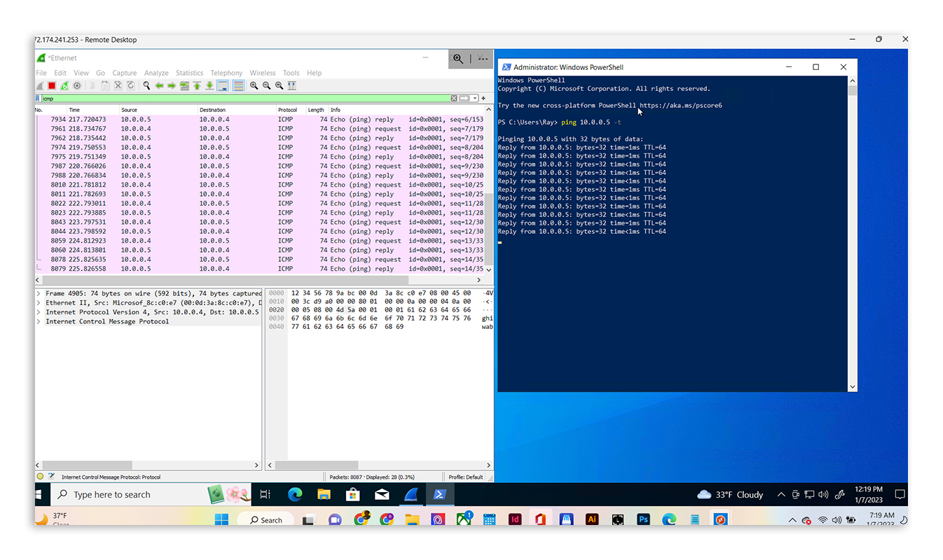Add a new filter button with the plus
This screenshot has width=943, height=560.
tap(482, 98)
